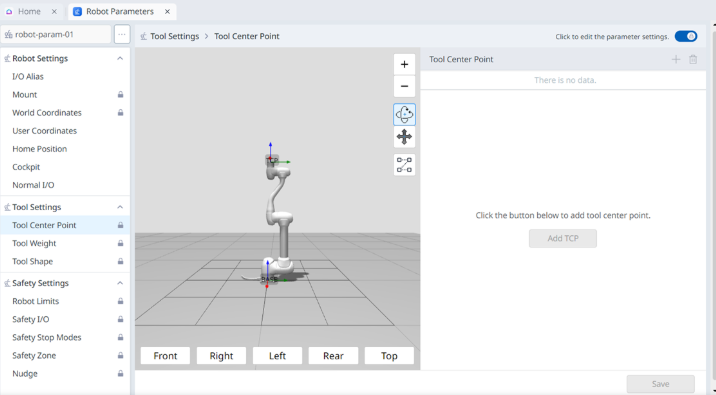Viewport: 716px width, 395px height.
Task: Zoom in the 3D robot view
Action: pos(404,64)
